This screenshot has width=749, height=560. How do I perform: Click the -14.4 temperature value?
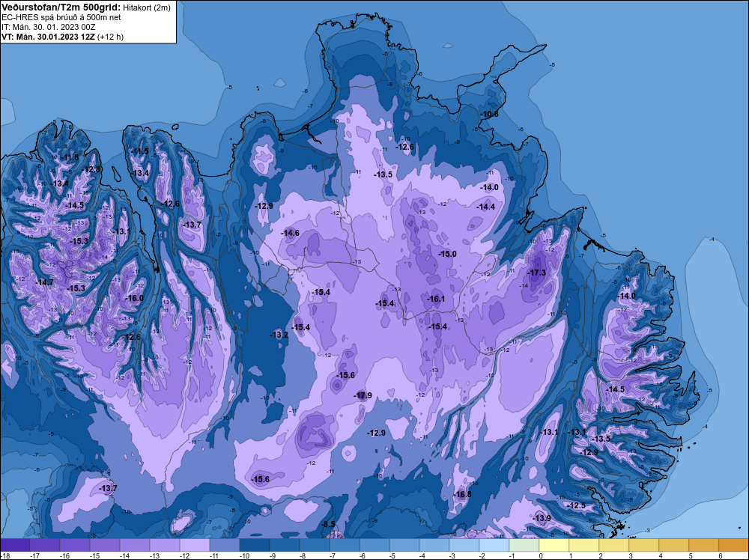click(485, 207)
